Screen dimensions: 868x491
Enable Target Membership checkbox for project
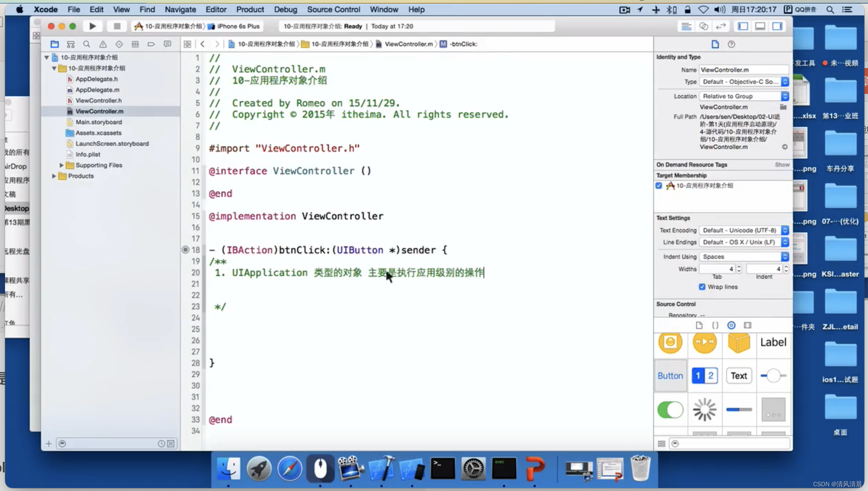click(x=659, y=186)
